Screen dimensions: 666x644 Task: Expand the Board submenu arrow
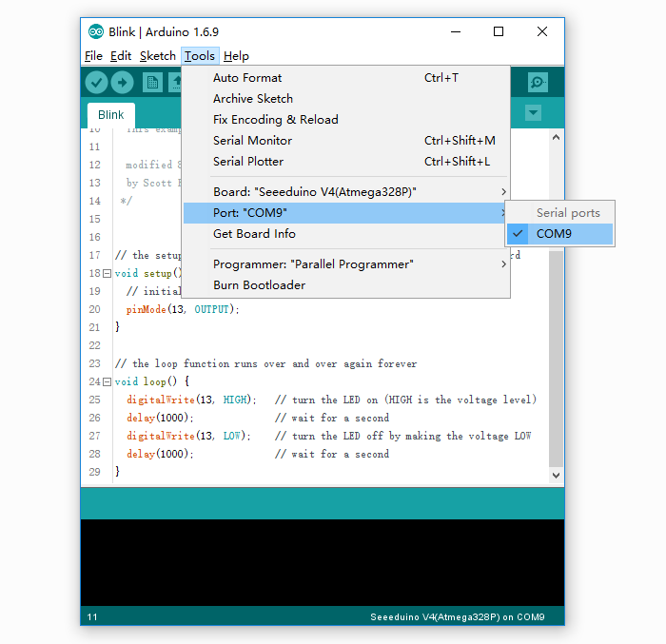point(503,192)
